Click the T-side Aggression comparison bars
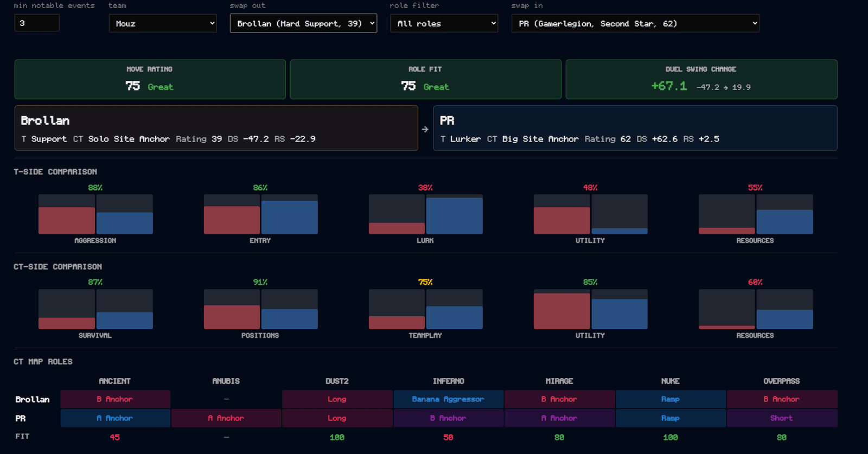The width and height of the screenshot is (868, 454). pos(95,214)
